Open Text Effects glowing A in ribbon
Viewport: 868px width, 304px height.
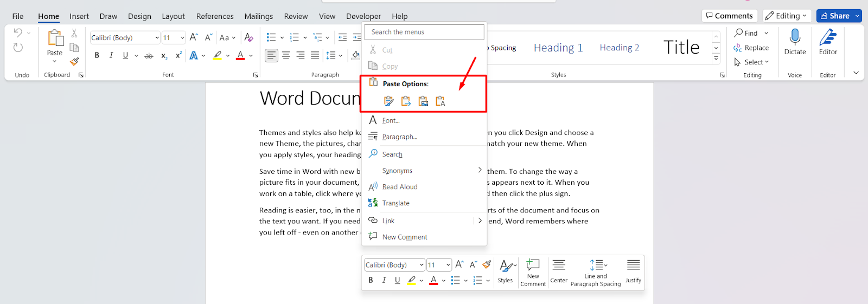click(194, 55)
